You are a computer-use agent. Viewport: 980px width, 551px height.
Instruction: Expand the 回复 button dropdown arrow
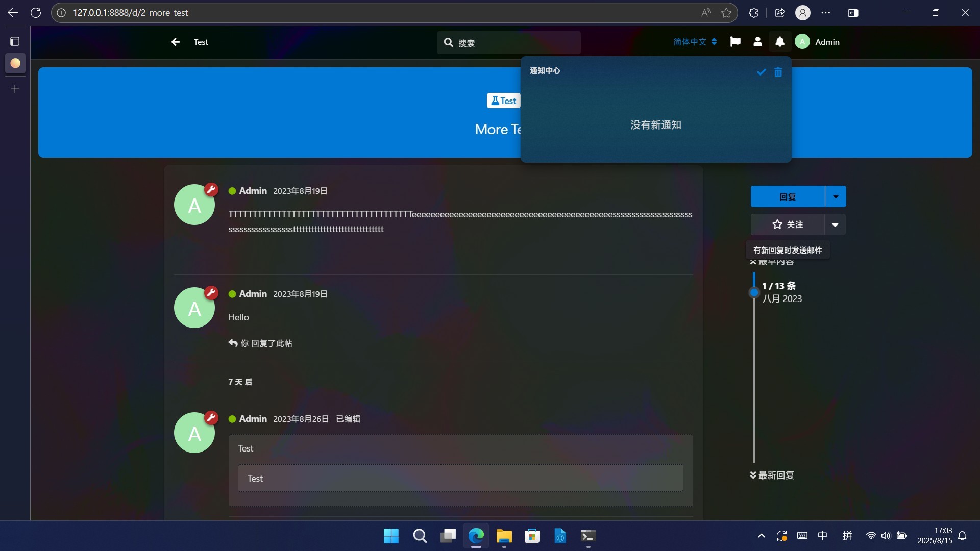click(x=835, y=197)
